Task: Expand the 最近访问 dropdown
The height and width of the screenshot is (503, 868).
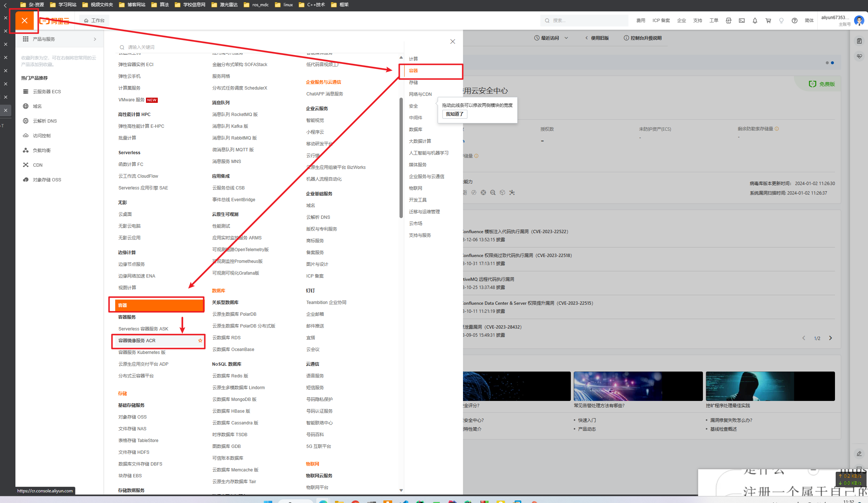Action: (566, 38)
